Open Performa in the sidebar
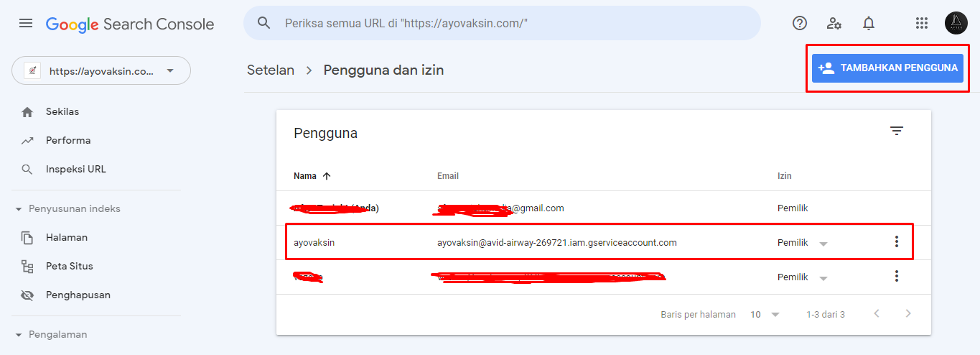This screenshot has width=980, height=355. [68, 140]
